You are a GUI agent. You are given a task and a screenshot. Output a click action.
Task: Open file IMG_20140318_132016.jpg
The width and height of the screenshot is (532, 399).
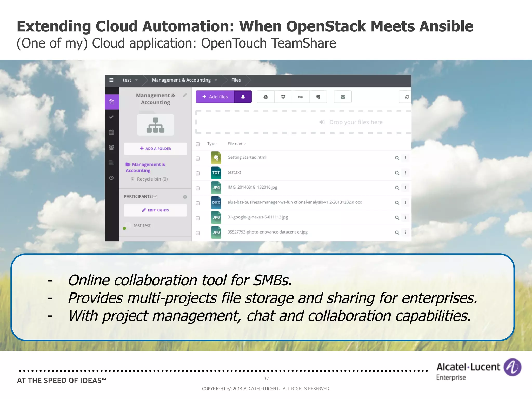(x=252, y=187)
